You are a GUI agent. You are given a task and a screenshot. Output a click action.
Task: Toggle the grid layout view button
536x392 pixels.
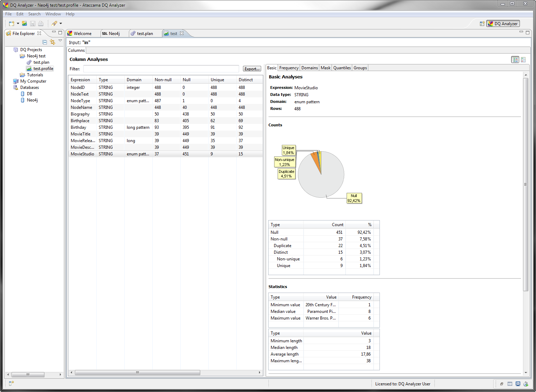coord(515,59)
